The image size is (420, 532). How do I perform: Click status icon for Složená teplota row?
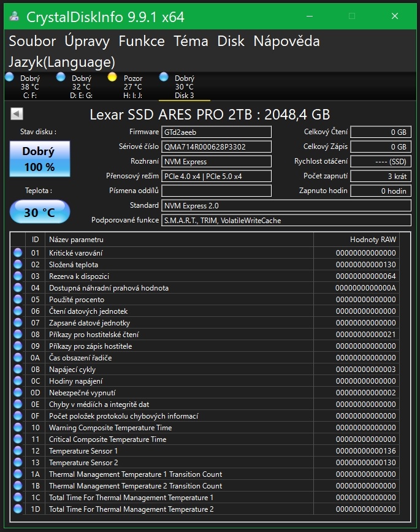pos(18,264)
